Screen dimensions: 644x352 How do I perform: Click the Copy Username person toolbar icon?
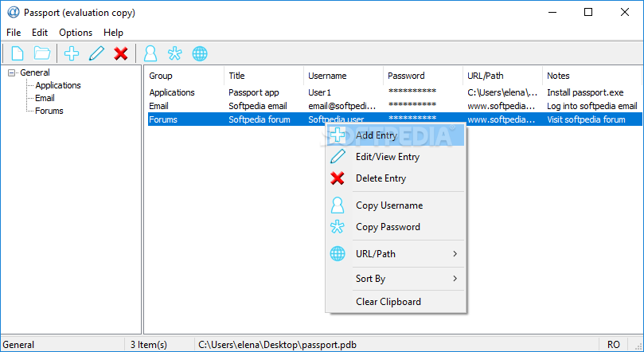pyautogui.click(x=150, y=53)
